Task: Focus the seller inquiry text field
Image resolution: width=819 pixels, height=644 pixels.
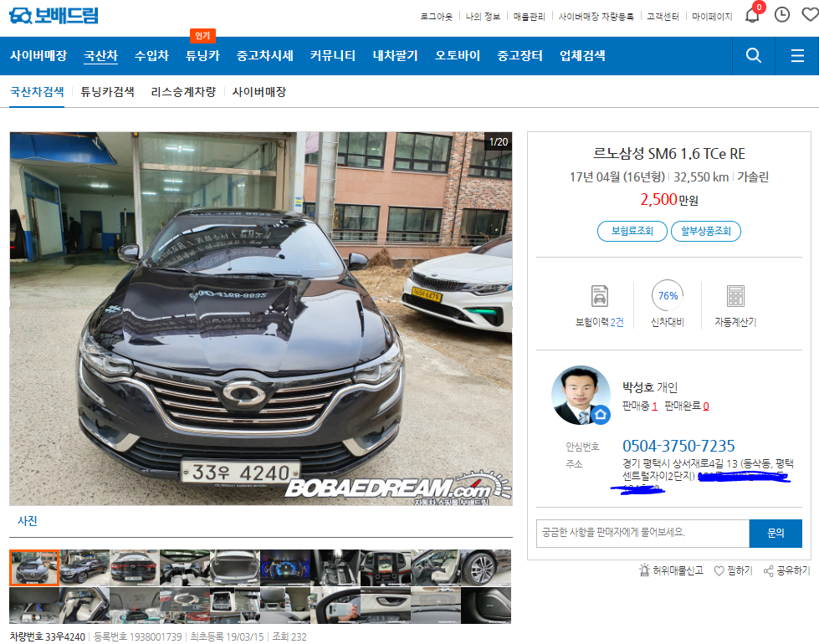Action: [642, 534]
